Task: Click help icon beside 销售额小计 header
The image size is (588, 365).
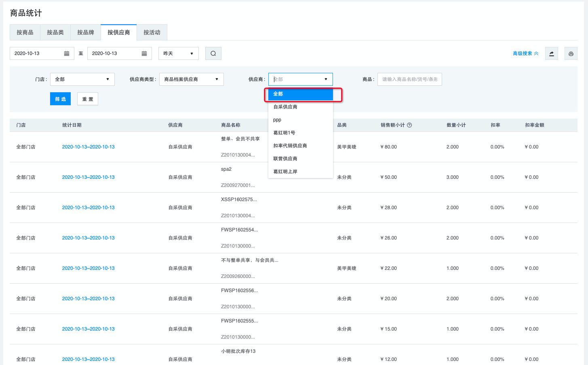Action: pos(409,125)
